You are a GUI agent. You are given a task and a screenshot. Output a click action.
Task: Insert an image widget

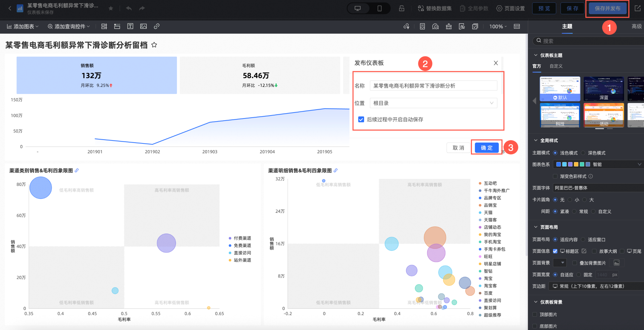[143, 26]
